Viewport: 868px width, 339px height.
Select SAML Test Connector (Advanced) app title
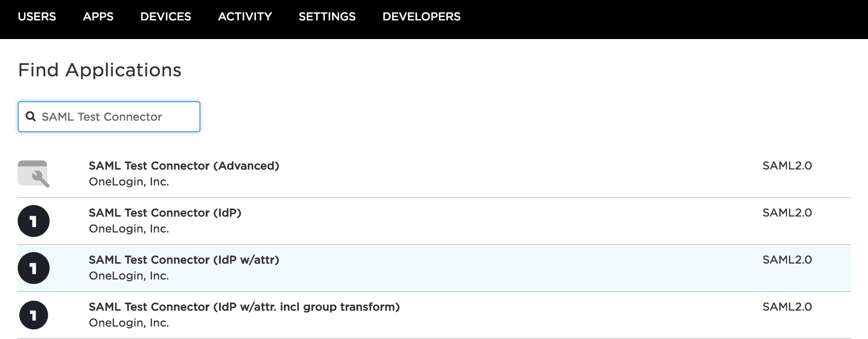coord(184,166)
